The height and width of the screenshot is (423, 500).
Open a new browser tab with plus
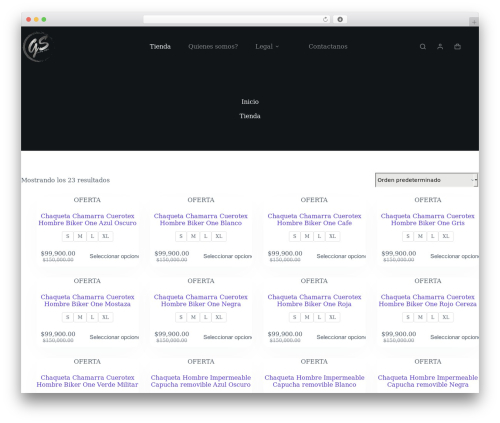474,22
